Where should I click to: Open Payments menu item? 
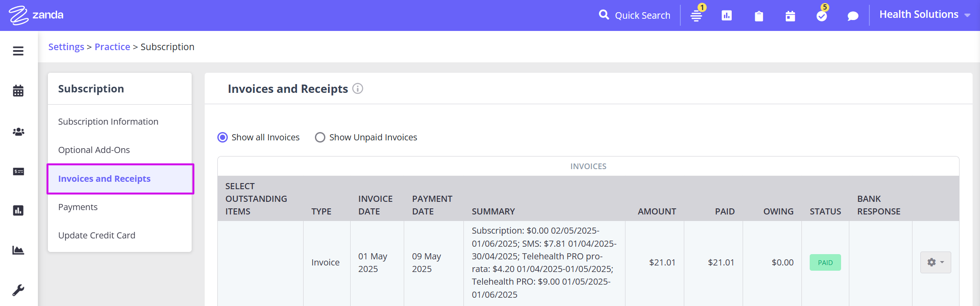point(78,207)
